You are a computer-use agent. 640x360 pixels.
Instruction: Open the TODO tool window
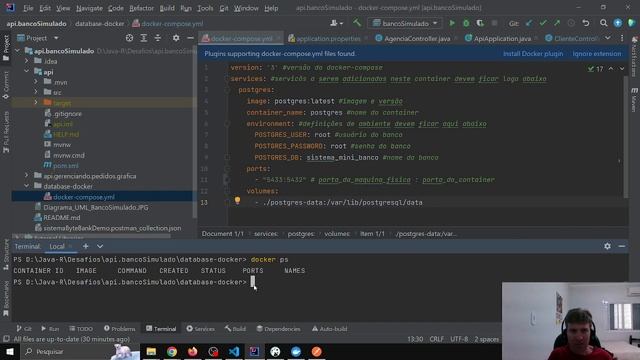[81, 329]
